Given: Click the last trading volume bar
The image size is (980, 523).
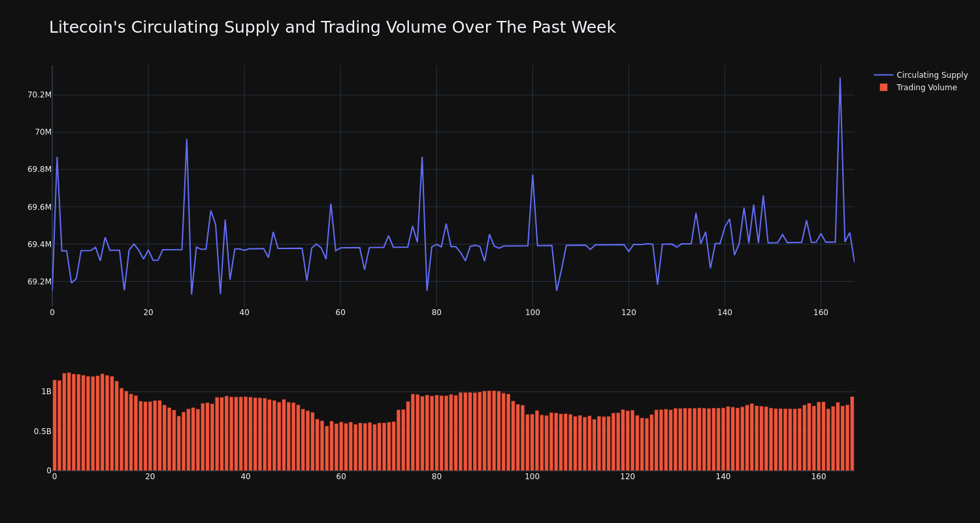Looking at the screenshot, I should [x=852, y=433].
